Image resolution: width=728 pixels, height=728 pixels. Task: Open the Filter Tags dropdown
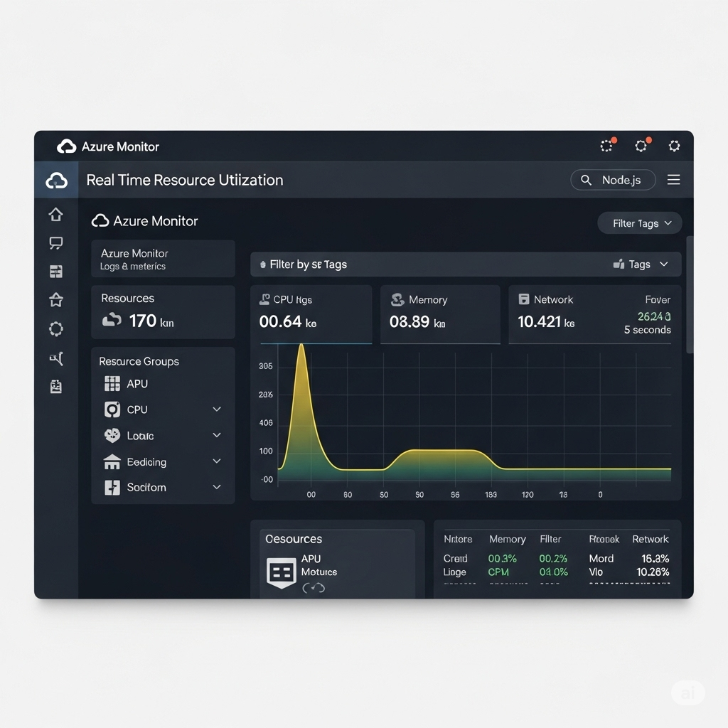pos(640,223)
